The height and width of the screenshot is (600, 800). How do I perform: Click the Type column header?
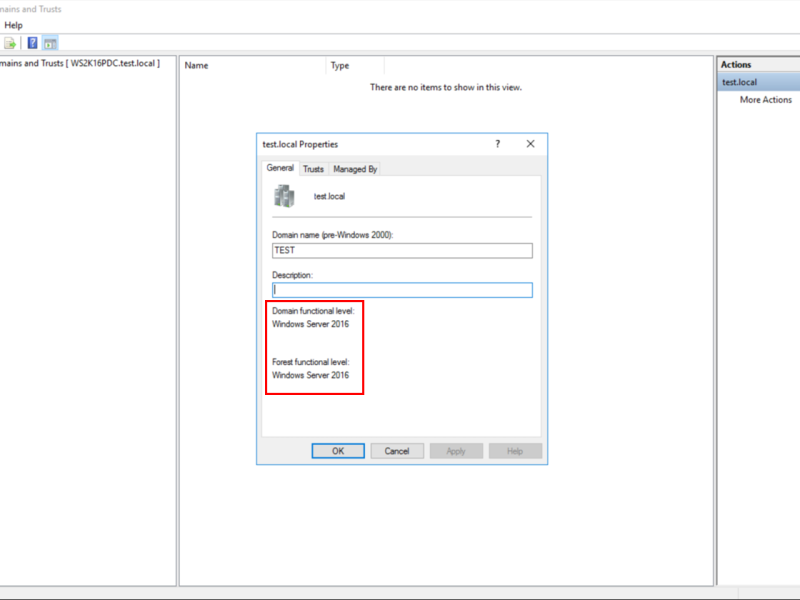(x=355, y=65)
